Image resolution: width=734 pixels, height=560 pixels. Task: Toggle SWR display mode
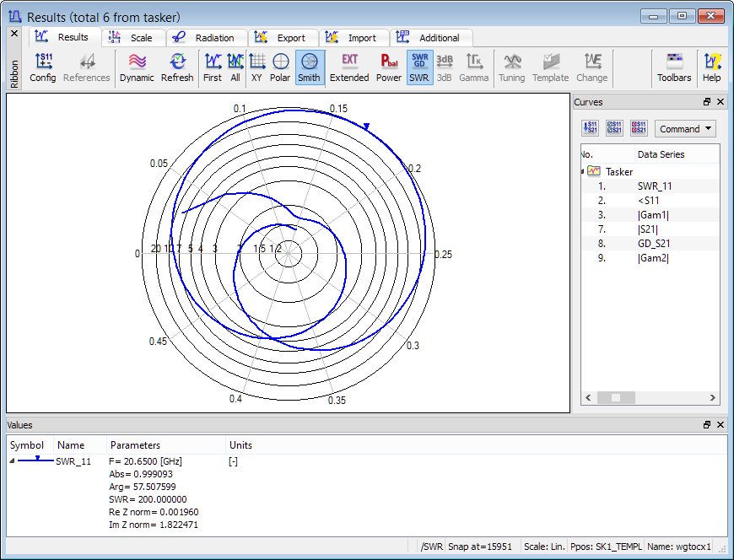pos(419,67)
